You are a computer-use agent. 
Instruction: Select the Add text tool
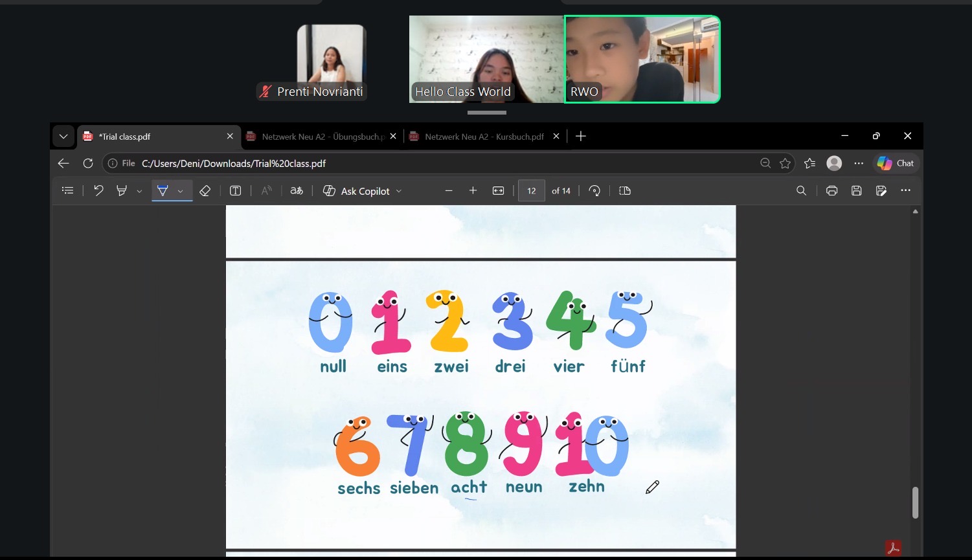click(x=236, y=191)
